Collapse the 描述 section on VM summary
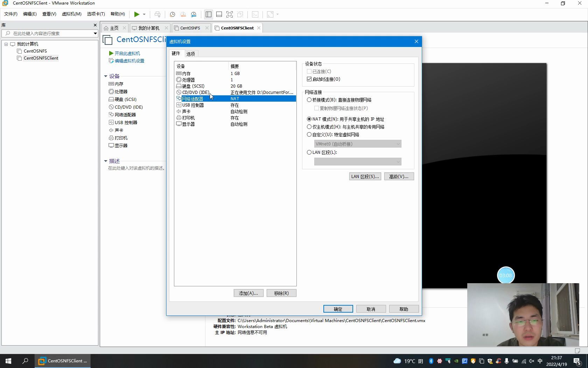 (106, 161)
